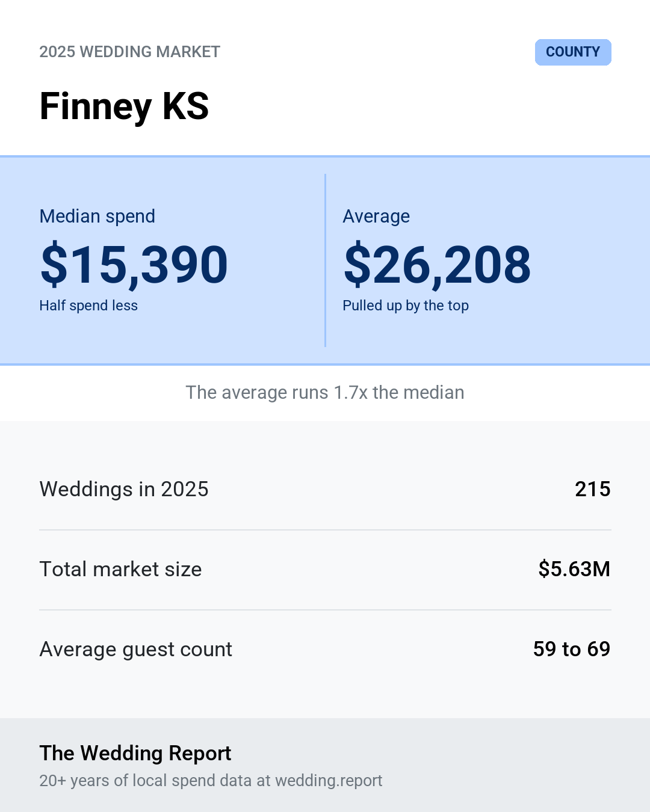
Task: Select the Weddings in 2025 row label
Action: [124, 489]
